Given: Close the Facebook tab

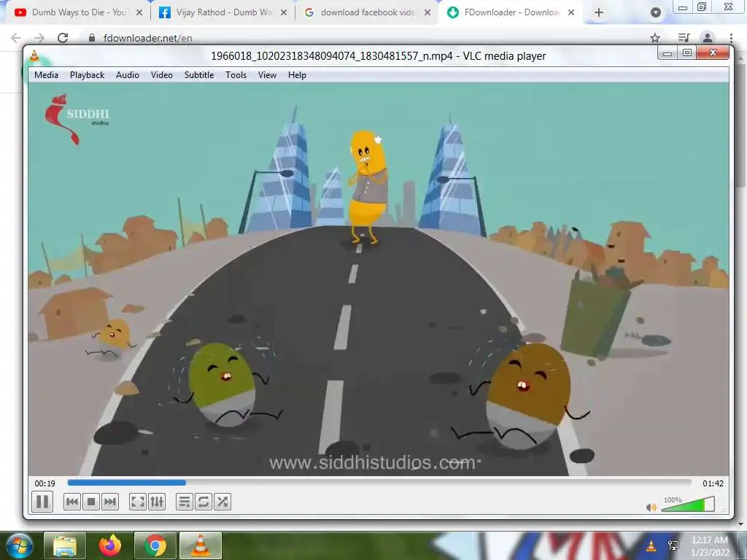Looking at the screenshot, I should coord(284,12).
